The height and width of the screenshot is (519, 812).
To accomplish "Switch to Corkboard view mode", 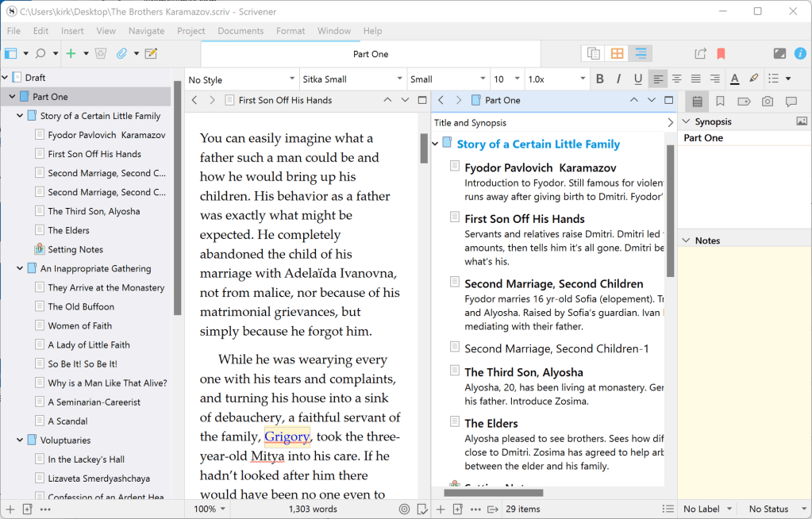I will click(617, 54).
